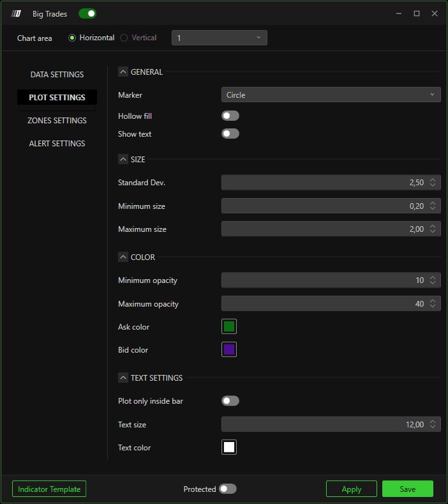Click the Maximum opacity field
The width and height of the screenshot is (448, 504).
coord(331,303)
